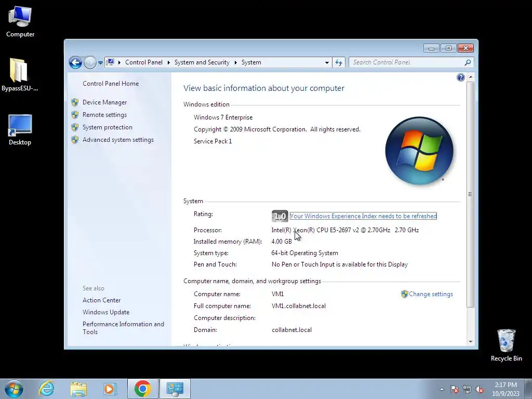Screen dimensions: 532x399
Task: Select the Service Pack 1 text
Action: click(x=212, y=141)
